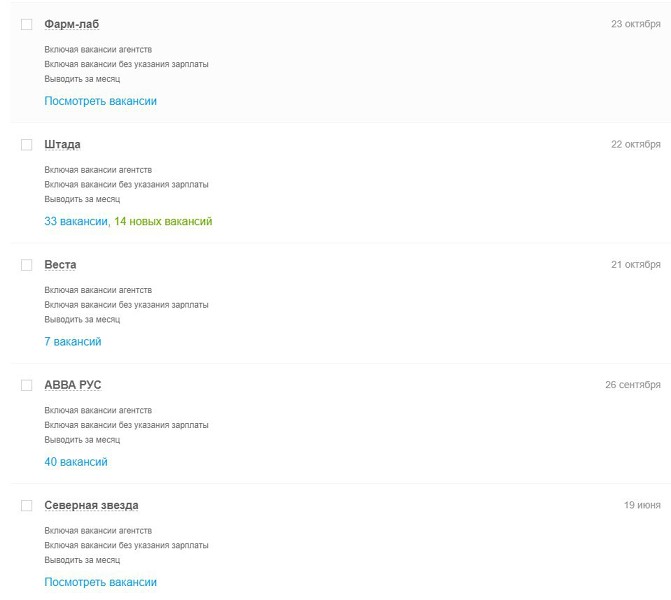Viewport: 671px width, 600px height.
Task: Go to the АВВА РУС title
Action: pos(73,385)
